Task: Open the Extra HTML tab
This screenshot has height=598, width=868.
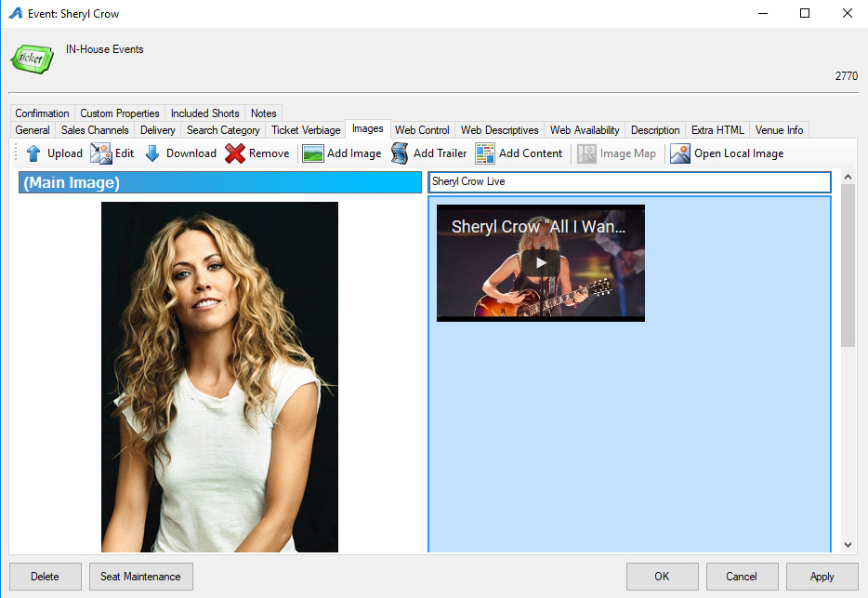Action: coord(717,129)
